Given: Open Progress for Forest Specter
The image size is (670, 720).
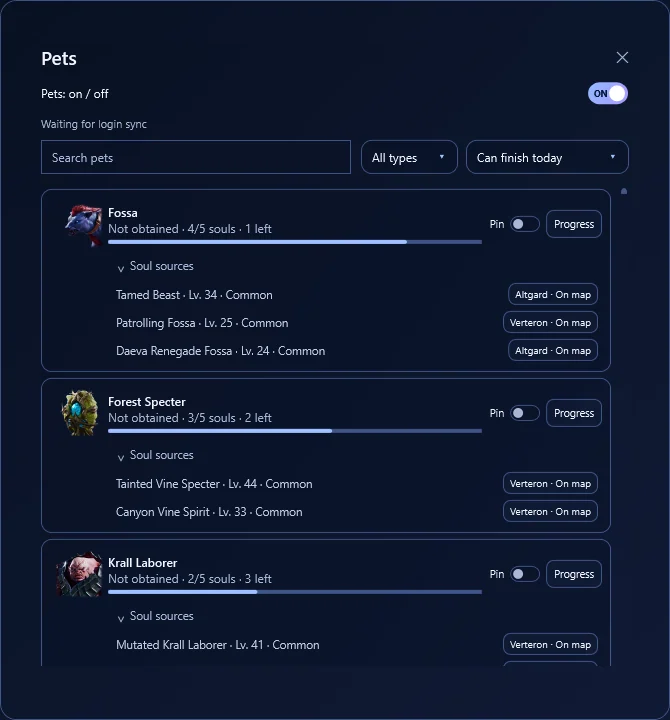Looking at the screenshot, I should coord(574,413).
